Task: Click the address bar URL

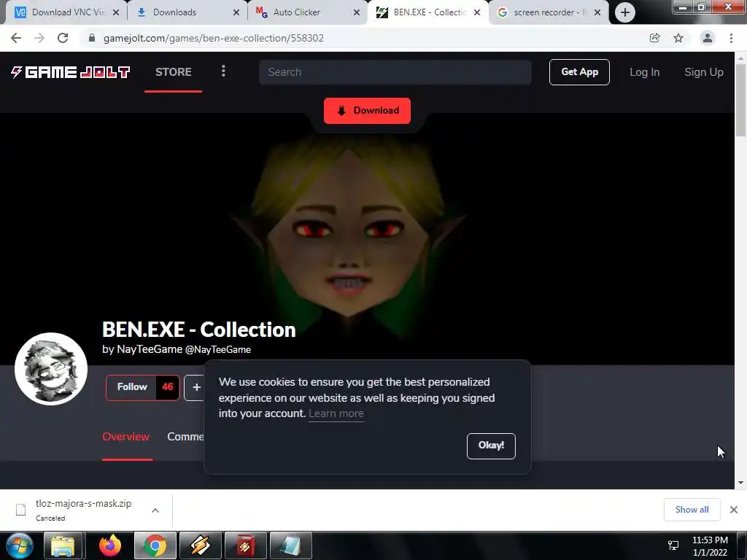Action: (x=214, y=38)
